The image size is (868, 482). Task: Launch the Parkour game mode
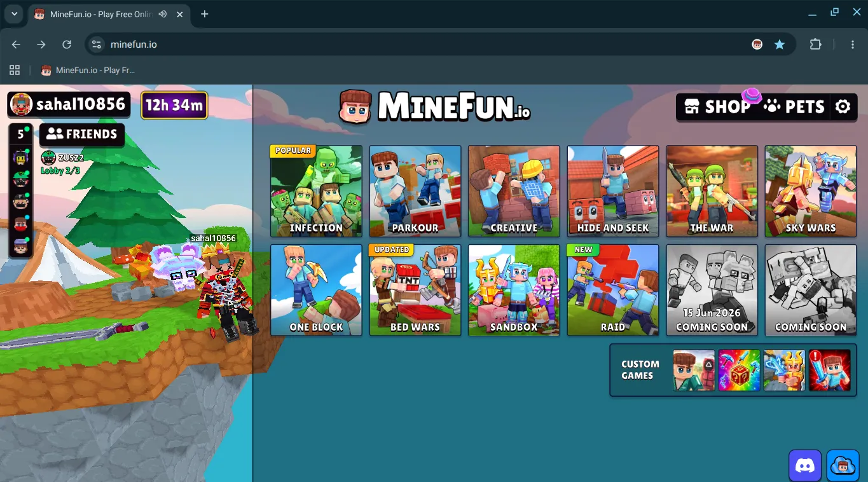point(415,191)
